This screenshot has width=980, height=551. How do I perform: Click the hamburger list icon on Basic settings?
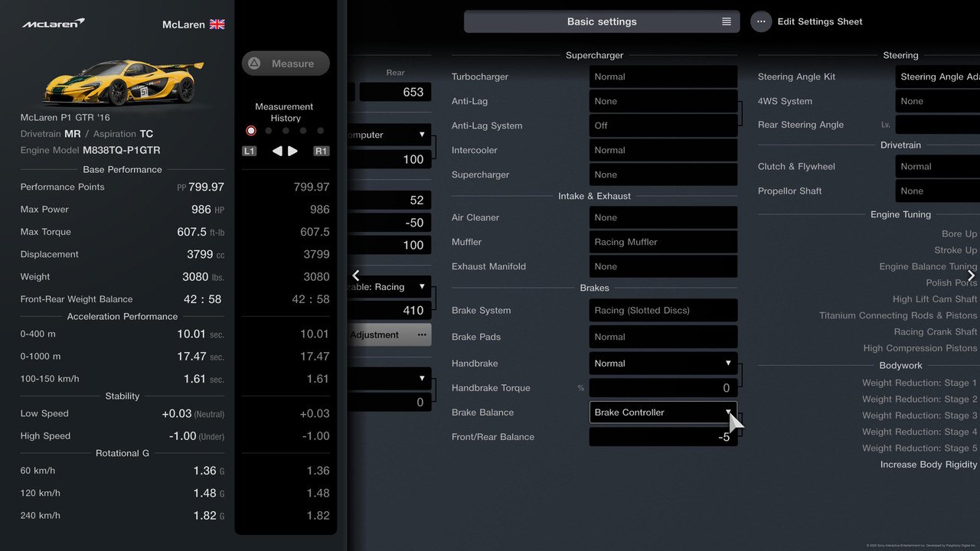point(727,21)
